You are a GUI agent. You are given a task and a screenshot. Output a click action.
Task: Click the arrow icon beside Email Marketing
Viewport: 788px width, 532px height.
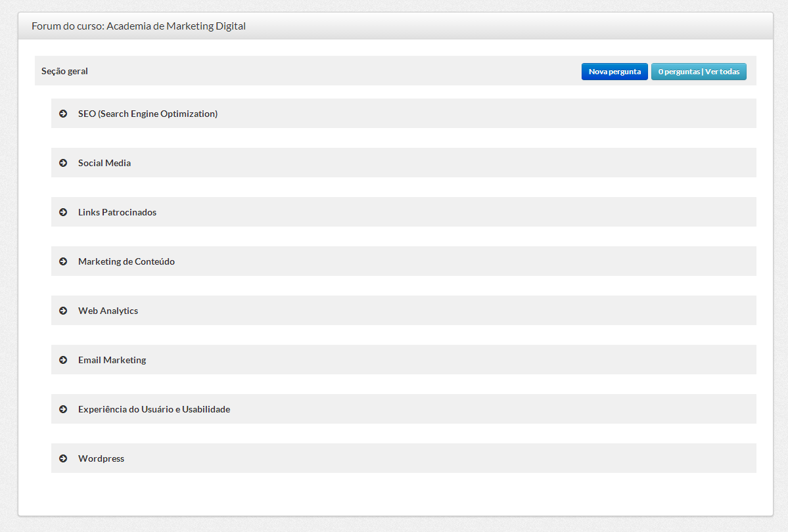63,360
